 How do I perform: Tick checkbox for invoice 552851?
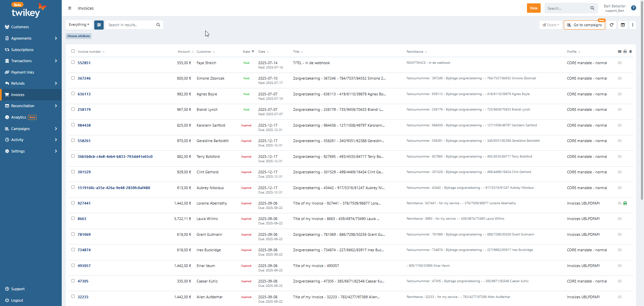73,62
